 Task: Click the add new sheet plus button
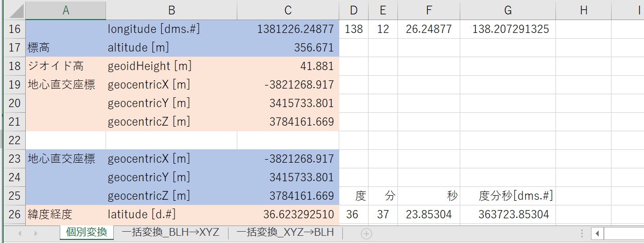click(x=366, y=233)
